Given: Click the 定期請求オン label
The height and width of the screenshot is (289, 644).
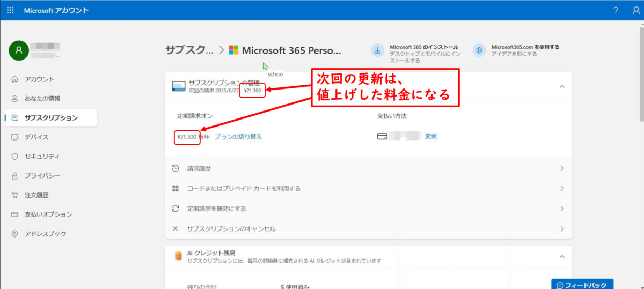Looking at the screenshot, I should [195, 116].
